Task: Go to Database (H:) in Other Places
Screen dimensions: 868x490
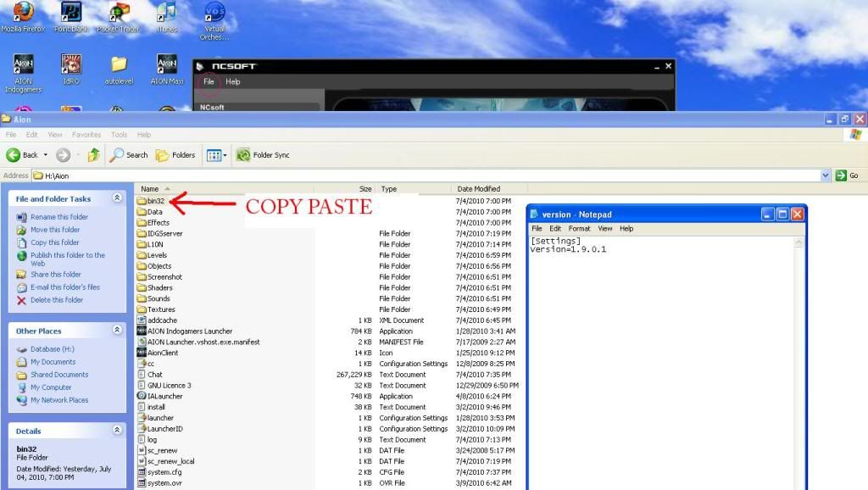Action: click(x=52, y=349)
